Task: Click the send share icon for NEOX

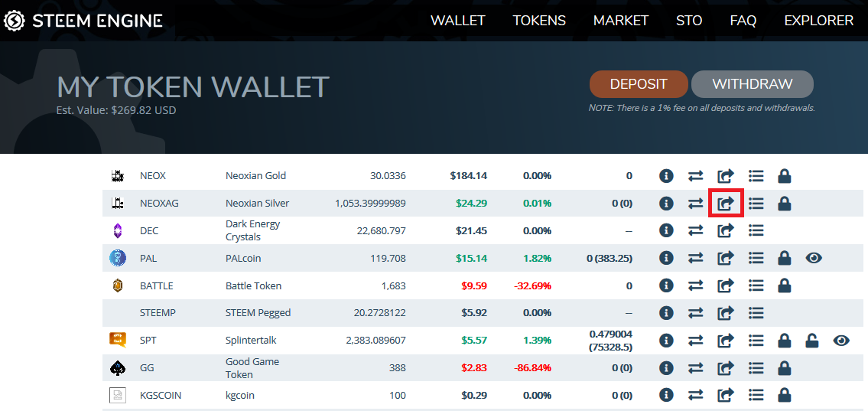Action: tap(725, 176)
